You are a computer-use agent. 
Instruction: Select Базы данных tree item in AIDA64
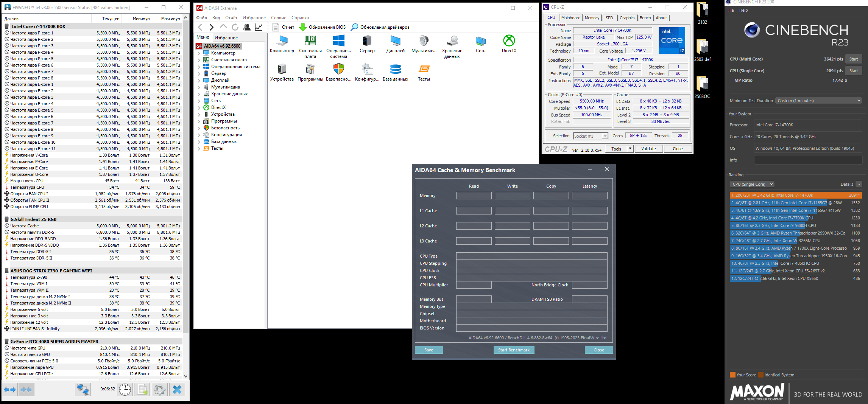(224, 141)
